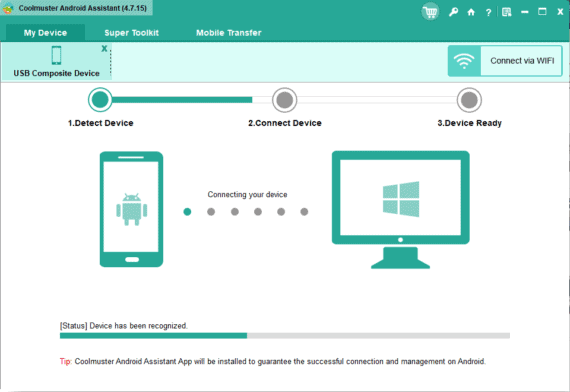Click the Device has been recognized status
Screen dimensions: 570x392
(x=124, y=326)
